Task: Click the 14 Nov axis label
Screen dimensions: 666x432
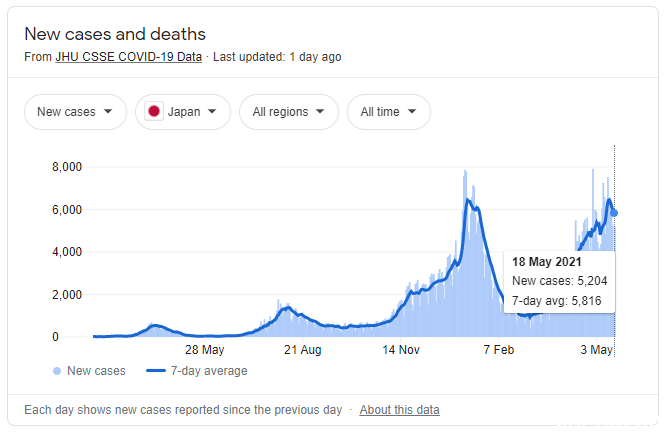Action: (x=401, y=350)
